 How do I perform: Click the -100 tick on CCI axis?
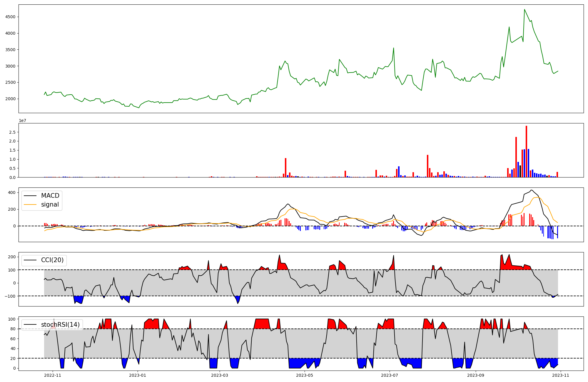click(10, 296)
